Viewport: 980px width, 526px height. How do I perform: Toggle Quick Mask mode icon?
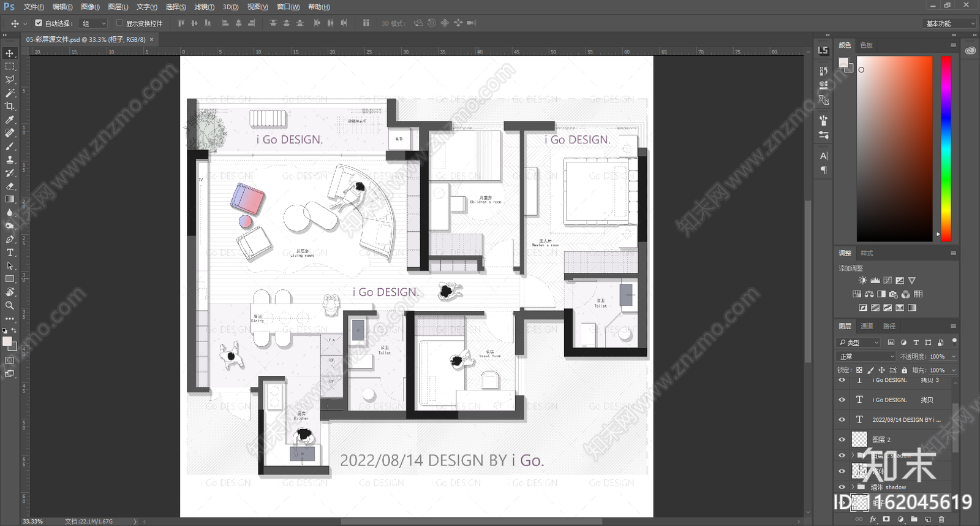(x=10, y=360)
